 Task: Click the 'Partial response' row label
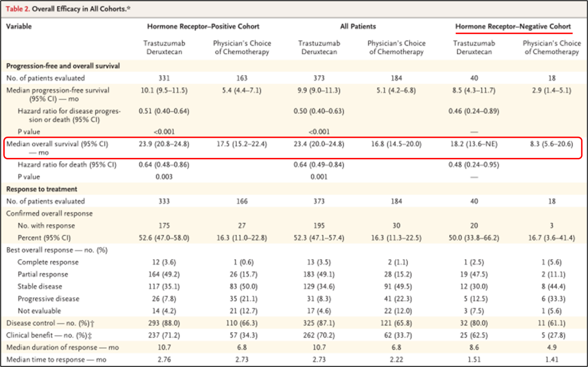[43, 274]
